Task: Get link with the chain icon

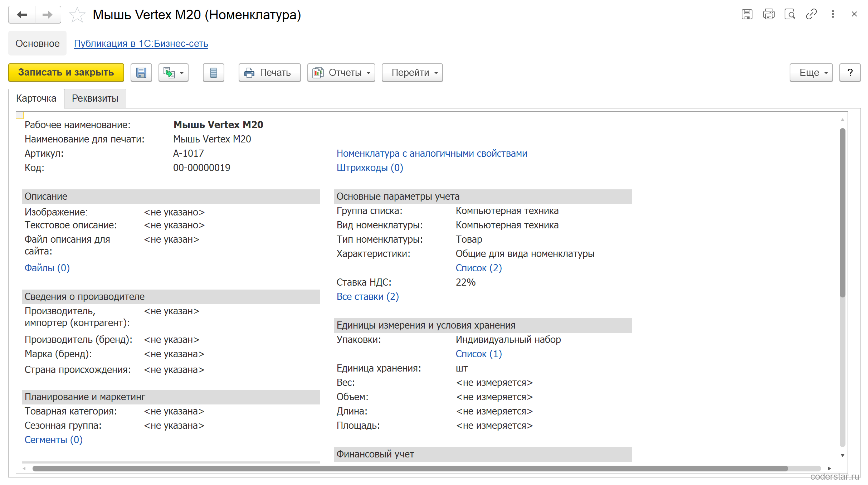Action: 811,14
